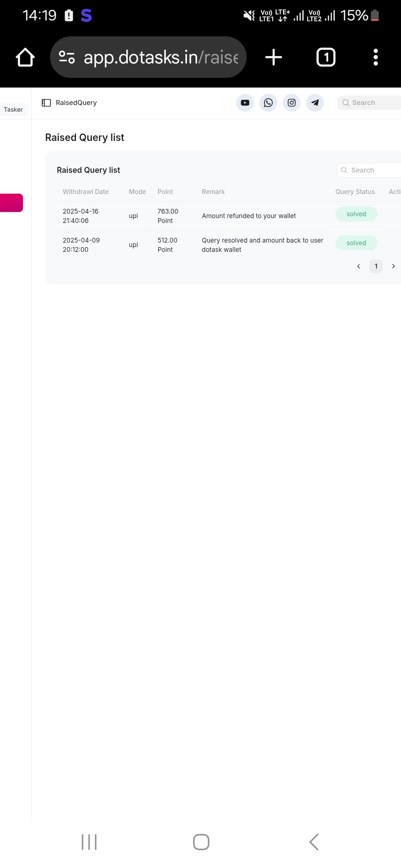Select page 1 in pagination

pos(376,266)
